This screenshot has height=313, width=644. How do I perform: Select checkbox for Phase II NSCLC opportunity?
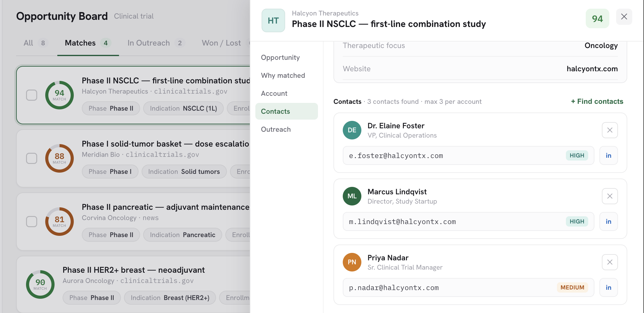pos(32,95)
